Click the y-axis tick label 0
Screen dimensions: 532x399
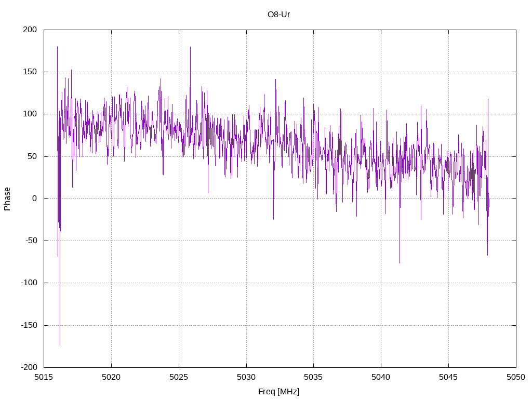pos(35,198)
